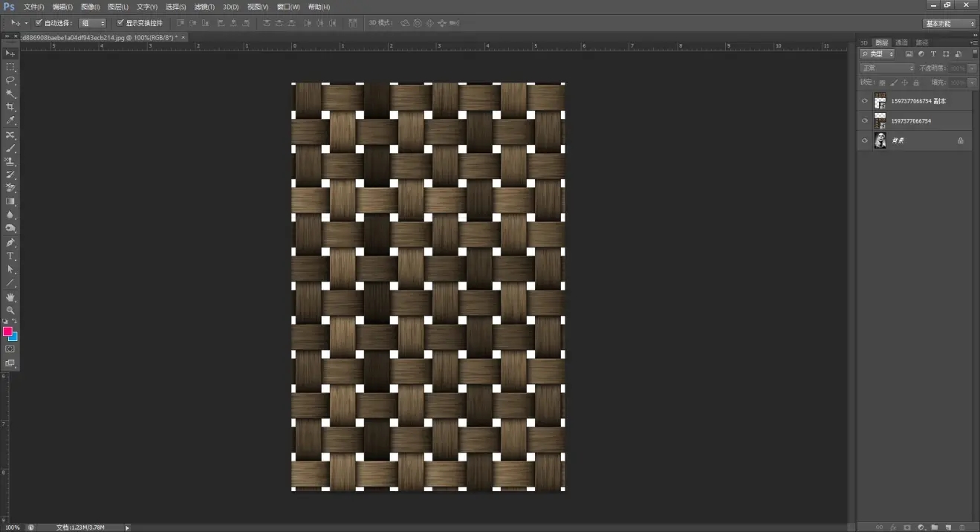The width and height of the screenshot is (980, 532).
Task: Select the Gradient tool
Action: click(10, 201)
